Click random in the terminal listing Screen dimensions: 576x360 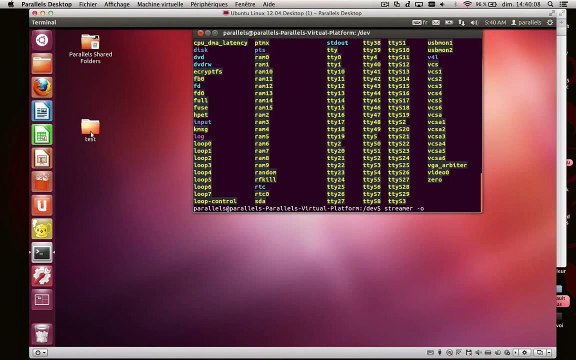pos(265,173)
